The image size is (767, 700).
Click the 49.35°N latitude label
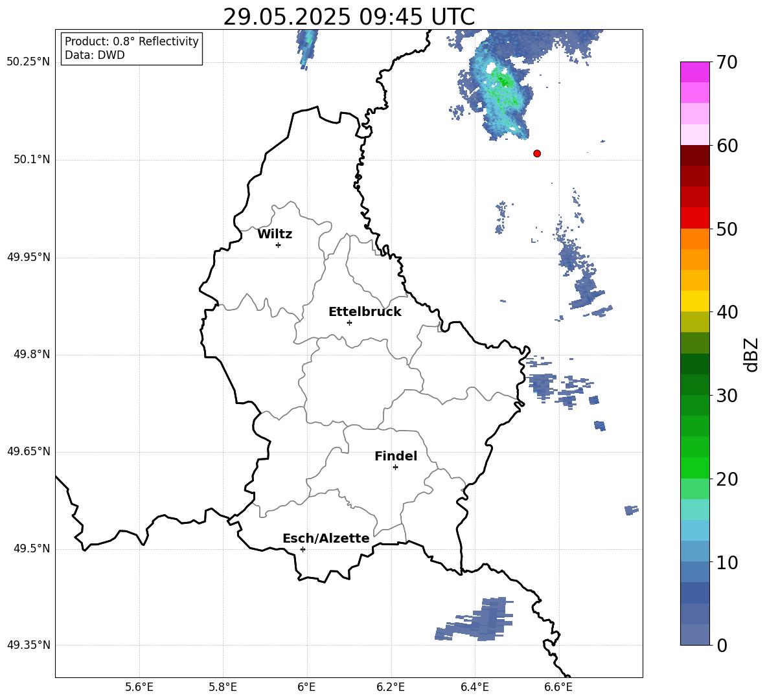tap(29, 645)
